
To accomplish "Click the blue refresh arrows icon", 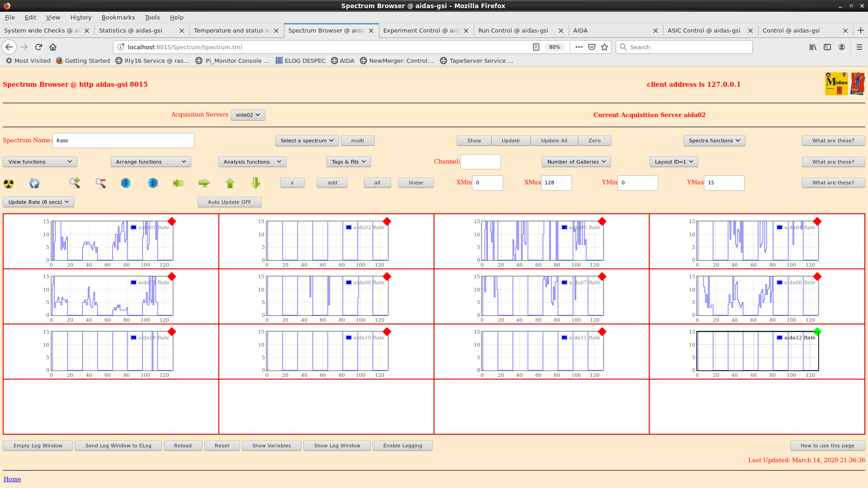I will pos(34,183).
